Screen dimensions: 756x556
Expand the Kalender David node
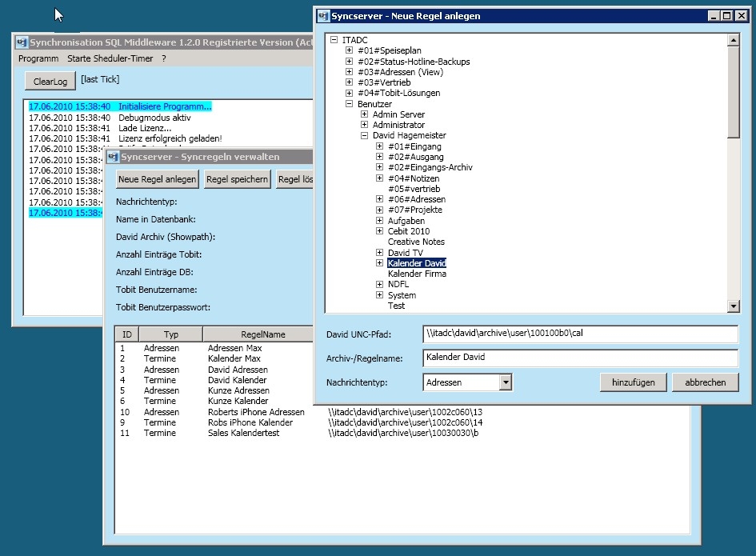(379, 263)
